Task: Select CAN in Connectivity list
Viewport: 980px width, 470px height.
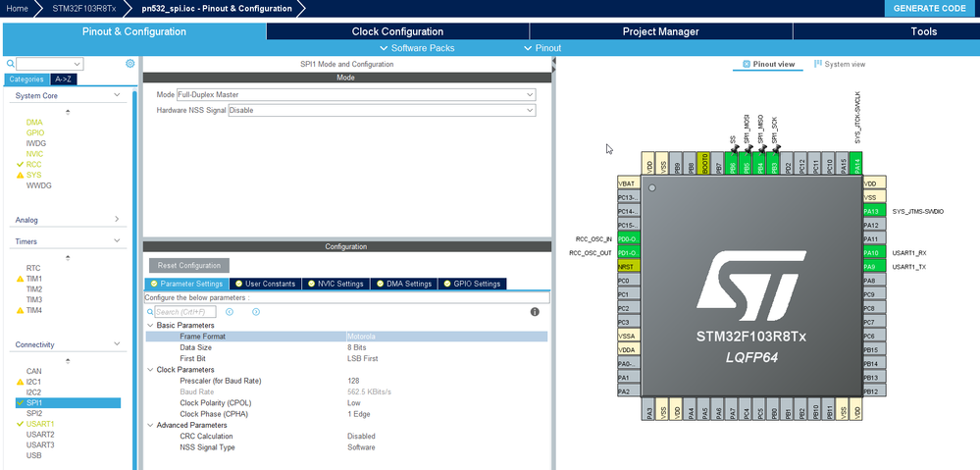Action: pyautogui.click(x=33, y=371)
